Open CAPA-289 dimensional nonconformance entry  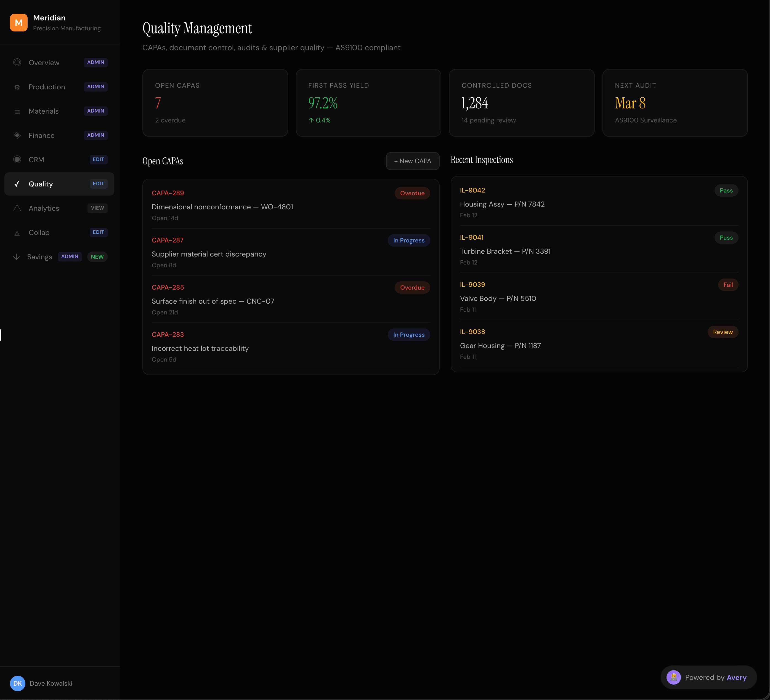pos(222,207)
